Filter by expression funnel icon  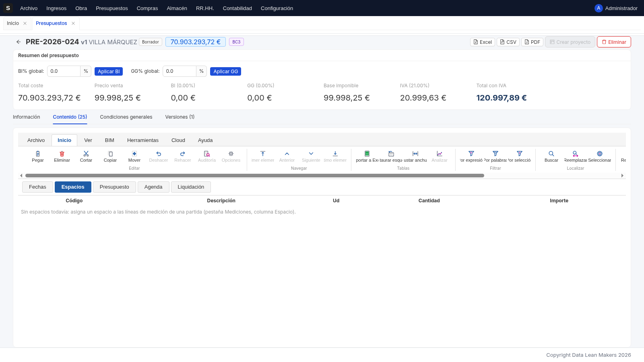point(471,154)
